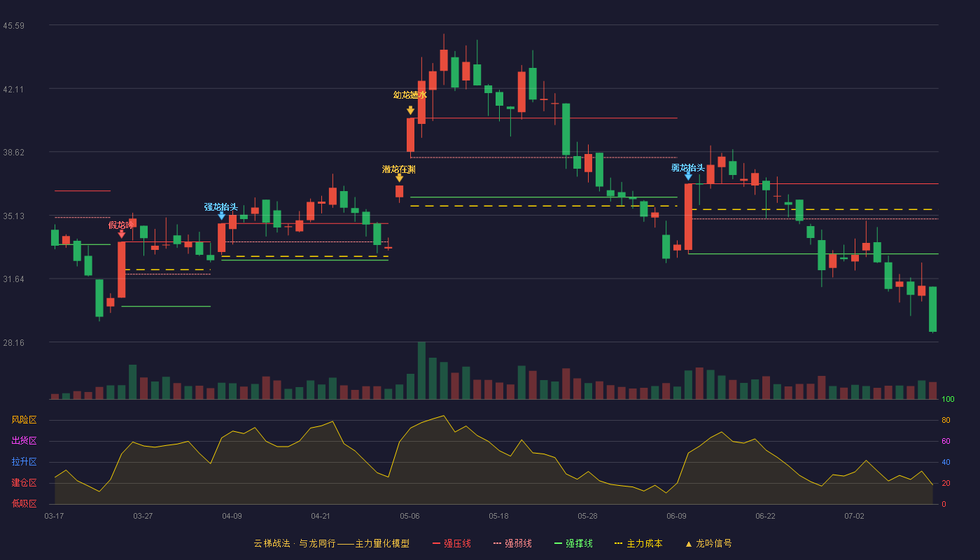
Task: Click the tallest volume bar
Action: tap(421, 370)
